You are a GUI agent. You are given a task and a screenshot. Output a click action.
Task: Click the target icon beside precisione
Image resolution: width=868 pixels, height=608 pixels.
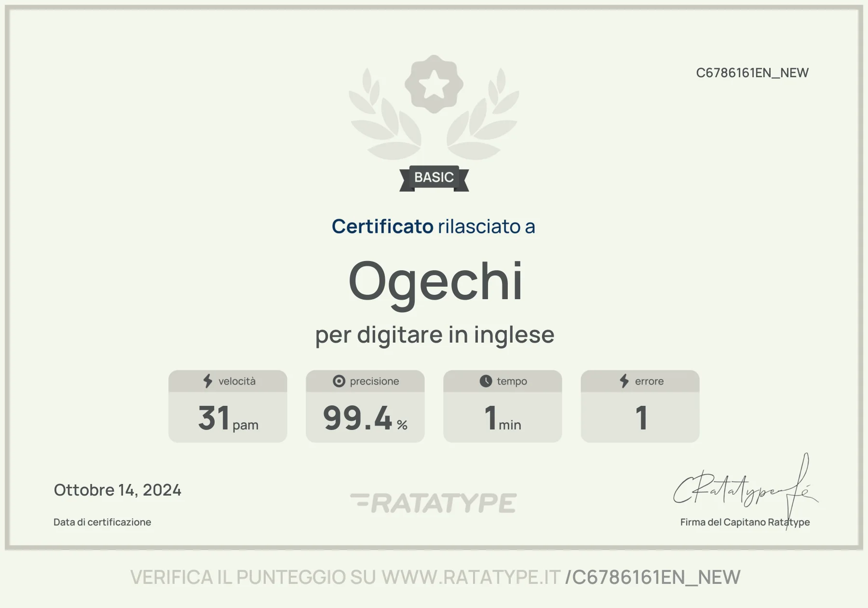coord(339,381)
